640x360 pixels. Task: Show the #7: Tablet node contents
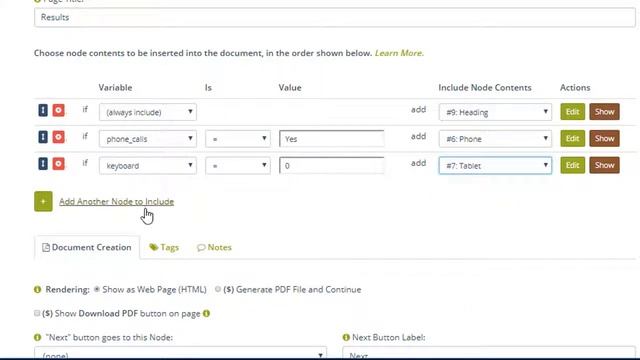tap(604, 165)
